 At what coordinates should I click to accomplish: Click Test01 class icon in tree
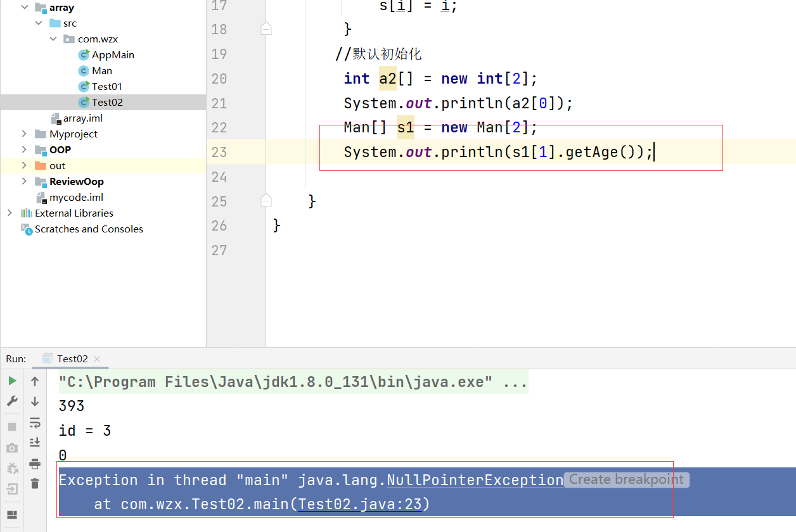(84, 86)
